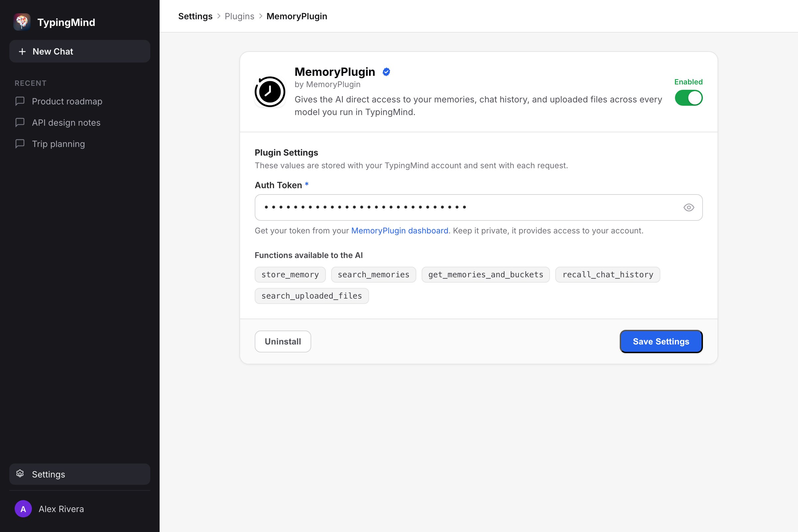Click the breadcrumb chevron after Plugins
798x532 pixels.
261,16
